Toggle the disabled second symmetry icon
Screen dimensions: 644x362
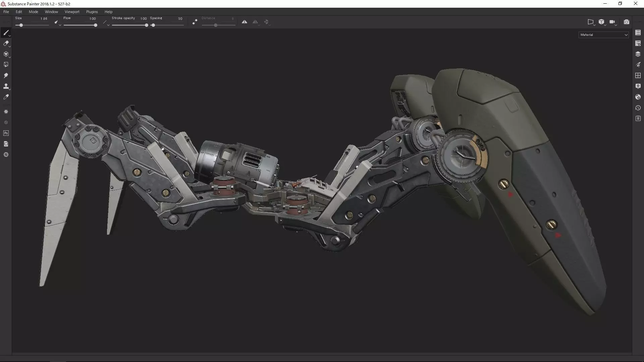coord(255,22)
